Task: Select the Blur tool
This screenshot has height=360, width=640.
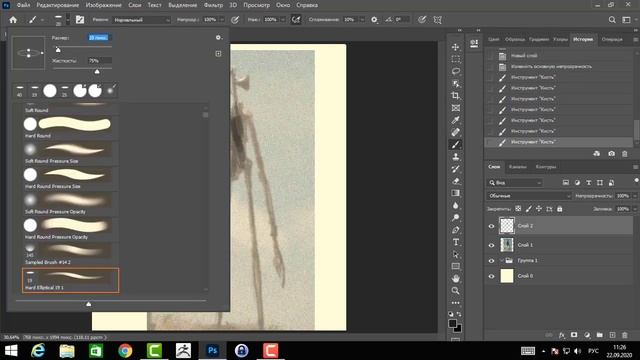Action: pyautogui.click(x=456, y=205)
